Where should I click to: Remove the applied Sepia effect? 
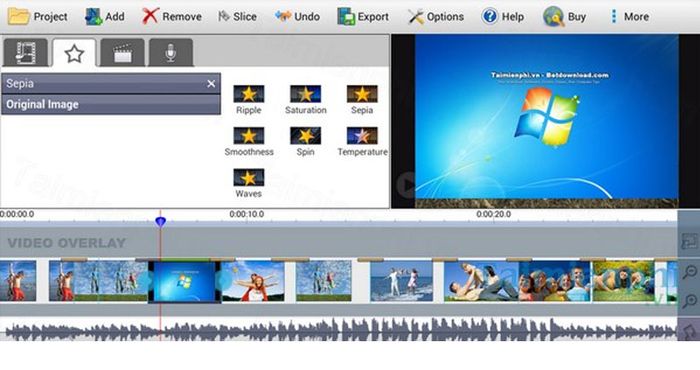point(211,83)
